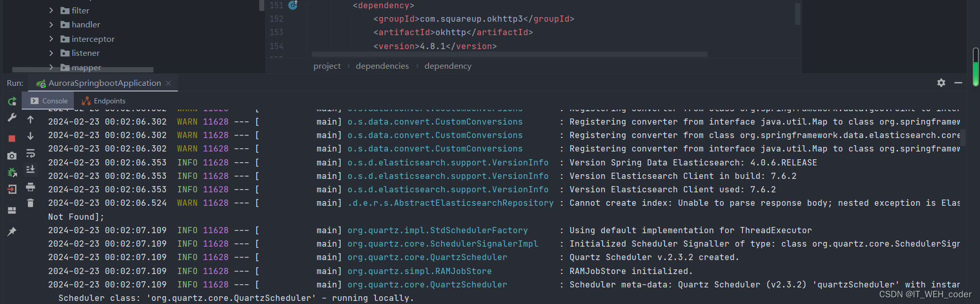Open run configuration wrench icon
The height and width of the screenshot is (304, 980).
pos(12,118)
